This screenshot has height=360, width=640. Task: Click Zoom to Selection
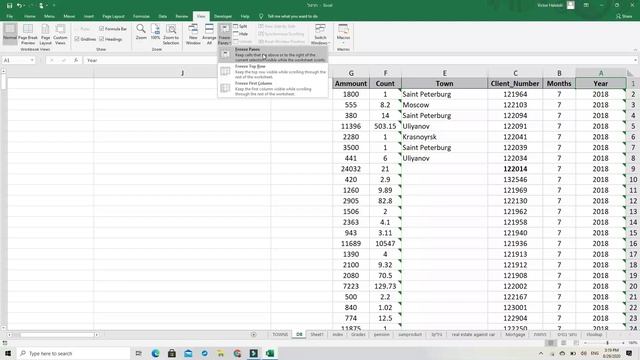pyautogui.click(x=171, y=34)
